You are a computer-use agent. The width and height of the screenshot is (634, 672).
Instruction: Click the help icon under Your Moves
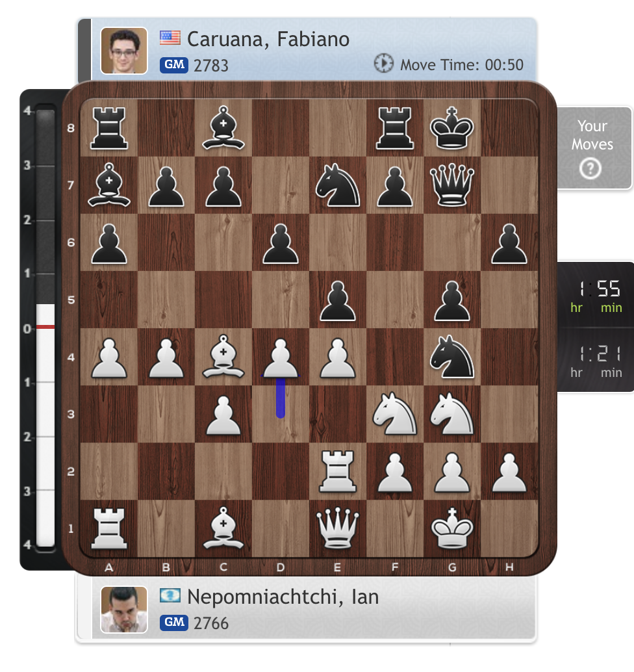coord(590,168)
